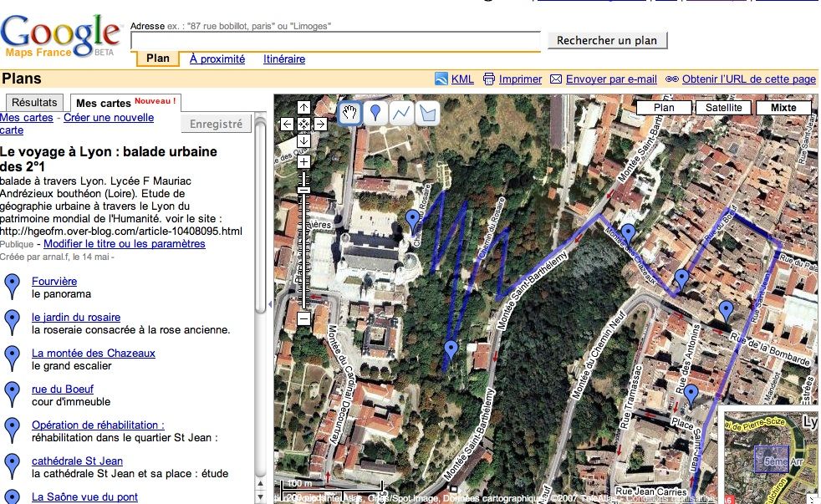Image resolution: width=821 pixels, height=504 pixels.
Task: Zoom out with the minus button
Action: click(303, 318)
